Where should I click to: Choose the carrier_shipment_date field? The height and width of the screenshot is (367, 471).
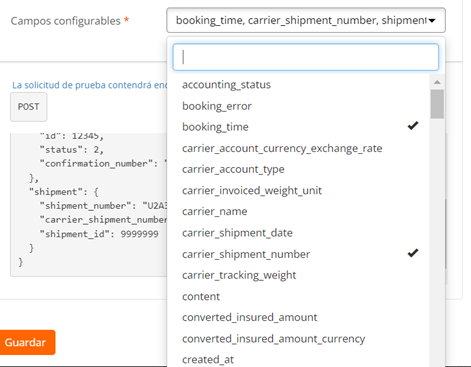coord(299,233)
